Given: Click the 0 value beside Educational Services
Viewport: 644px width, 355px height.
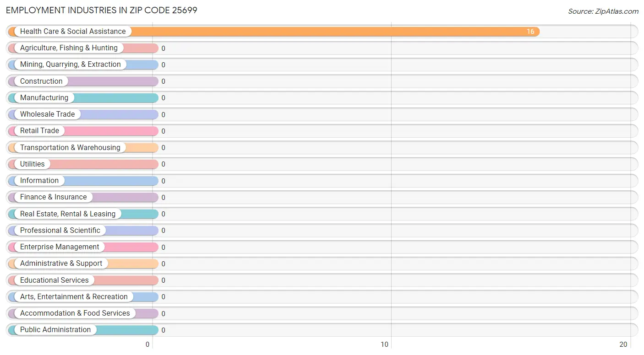Looking at the screenshot, I should pos(163,280).
